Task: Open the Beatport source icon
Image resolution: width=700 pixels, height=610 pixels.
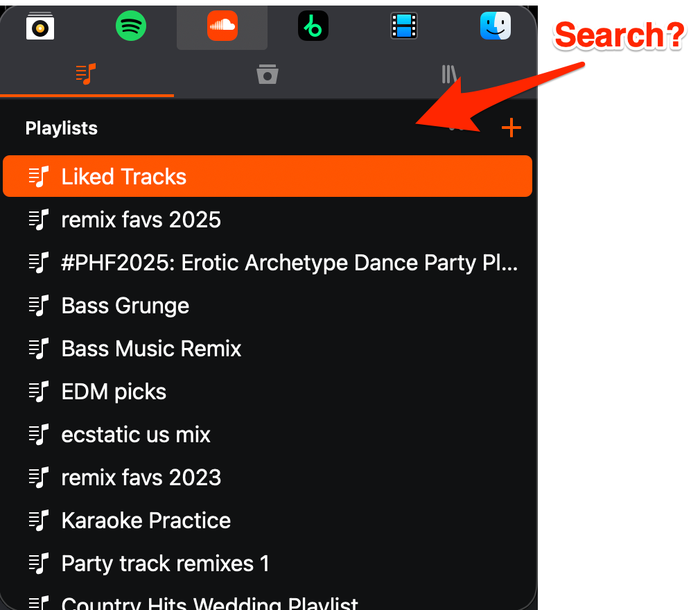Action: coord(313,27)
